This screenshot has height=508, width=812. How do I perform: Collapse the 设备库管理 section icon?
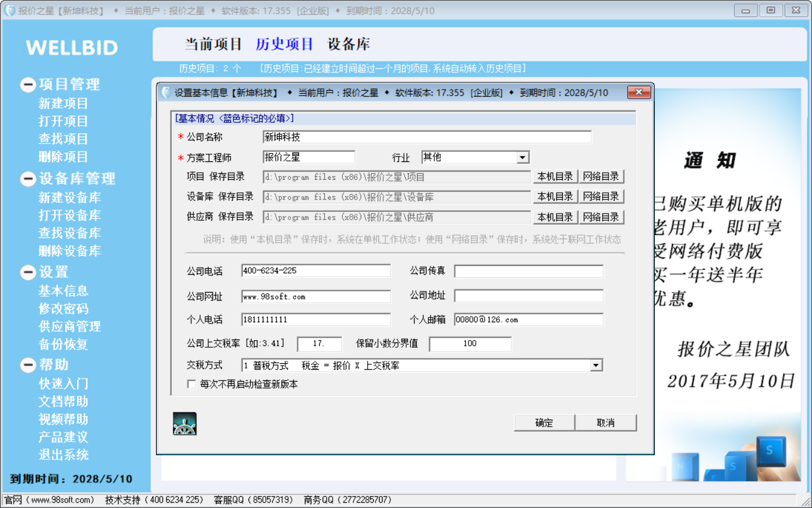28,179
